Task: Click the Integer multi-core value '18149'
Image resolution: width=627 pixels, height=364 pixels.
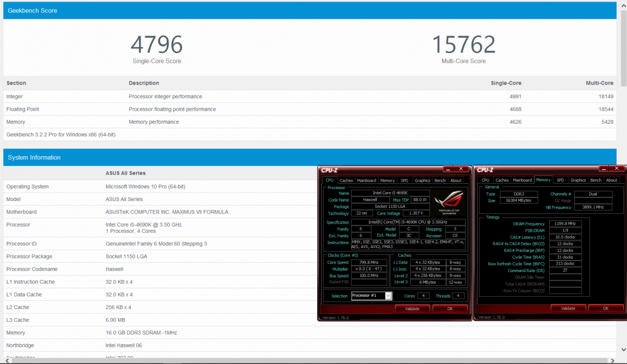Action: (605, 97)
